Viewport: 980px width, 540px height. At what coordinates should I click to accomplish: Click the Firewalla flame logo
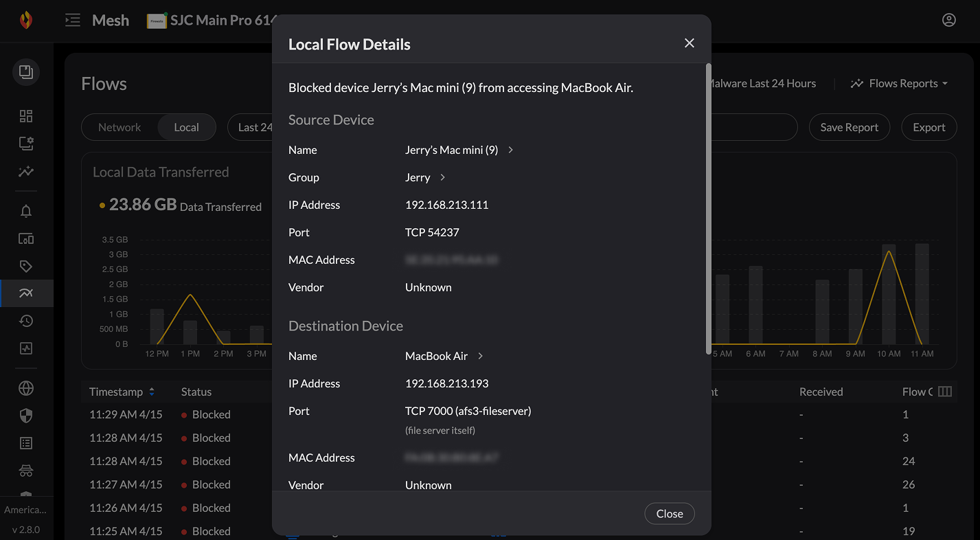(26, 20)
